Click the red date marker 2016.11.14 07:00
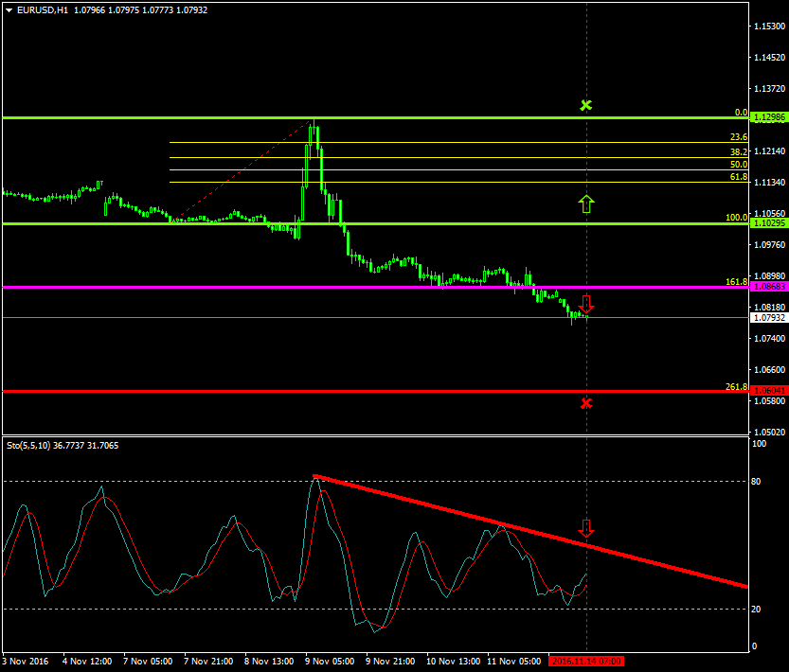This screenshot has width=789, height=672. [586, 661]
